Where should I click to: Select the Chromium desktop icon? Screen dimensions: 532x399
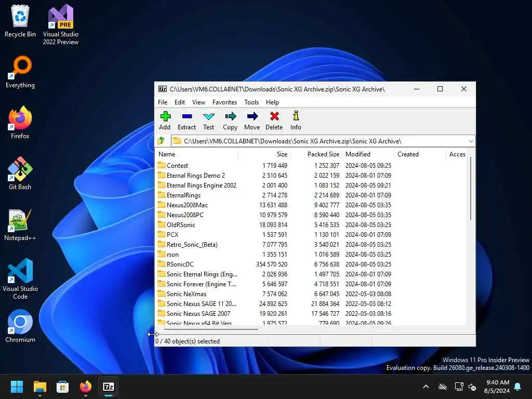(x=20, y=326)
